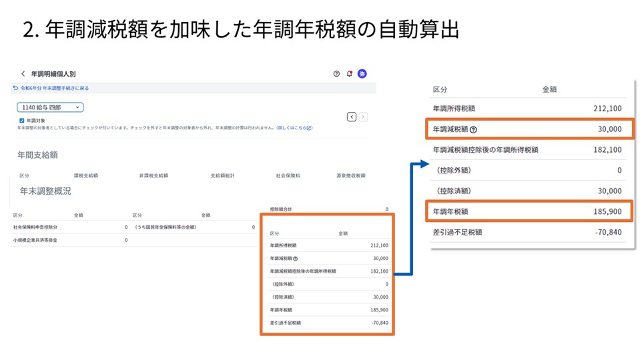
Task: Open the question-mark help icon in header
Action: (336, 74)
